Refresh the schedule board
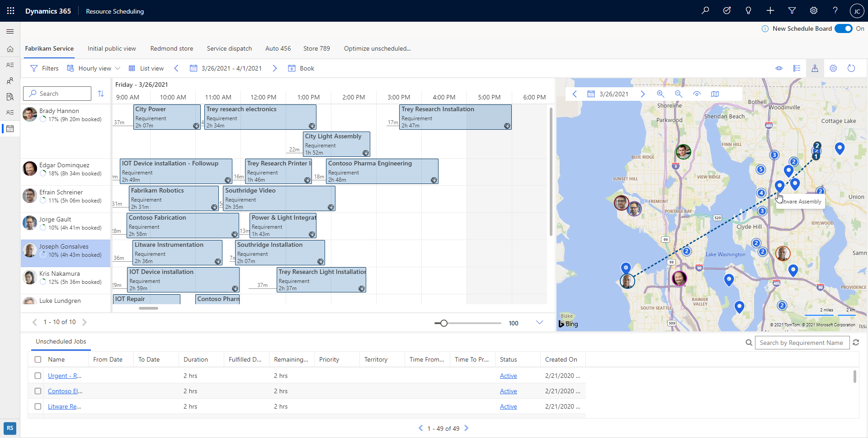Screen dimensions: 868x438 [x=851, y=68]
